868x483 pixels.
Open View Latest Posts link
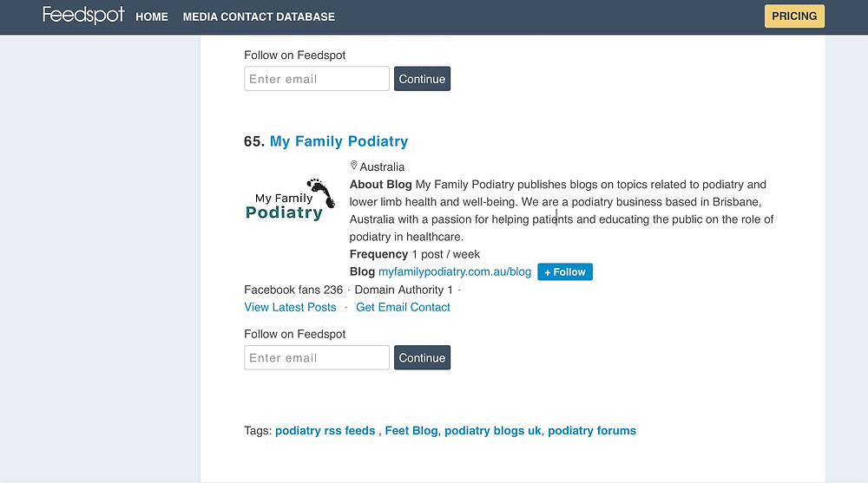[x=290, y=307]
